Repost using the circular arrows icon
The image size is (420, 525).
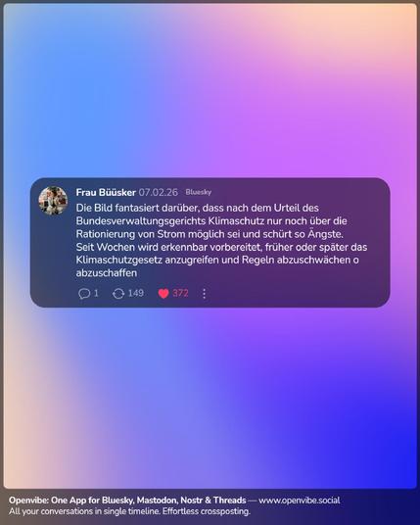click(x=118, y=294)
